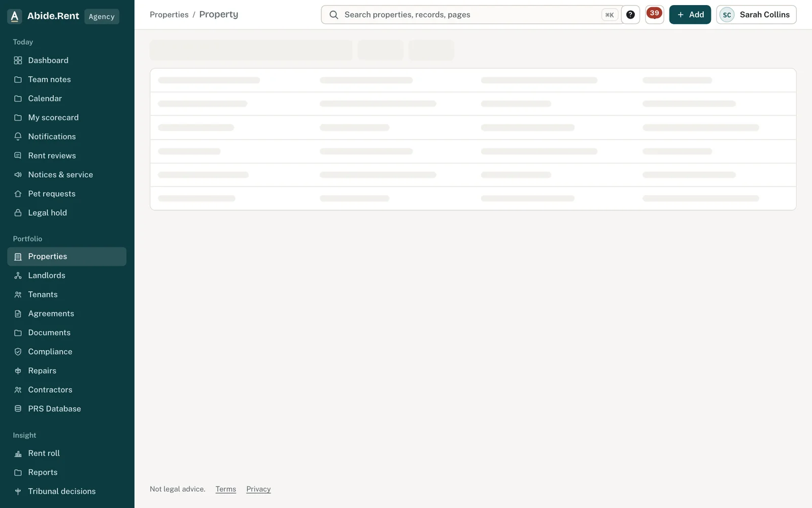Viewport: 812px width, 508px height.
Task: Select the Rent roll chart icon
Action: coord(18,453)
